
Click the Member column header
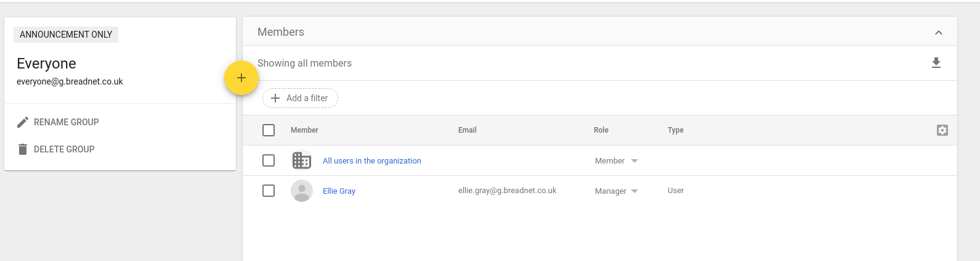304,130
